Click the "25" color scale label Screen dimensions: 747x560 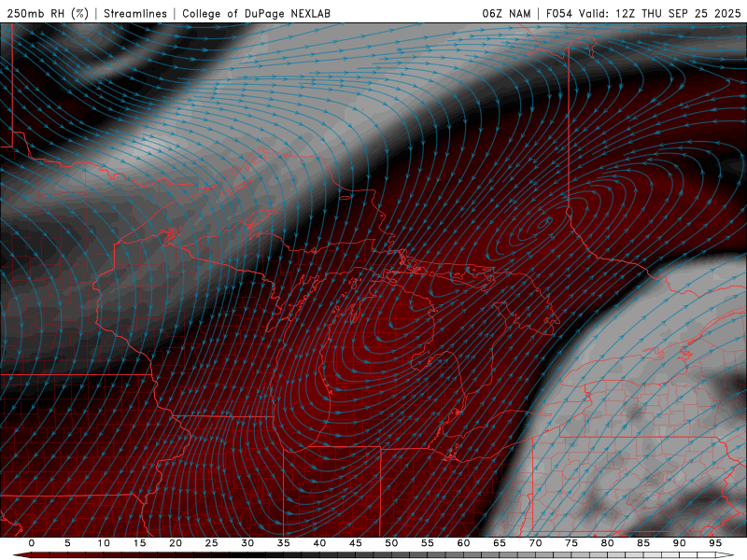(x=212, y=543)
